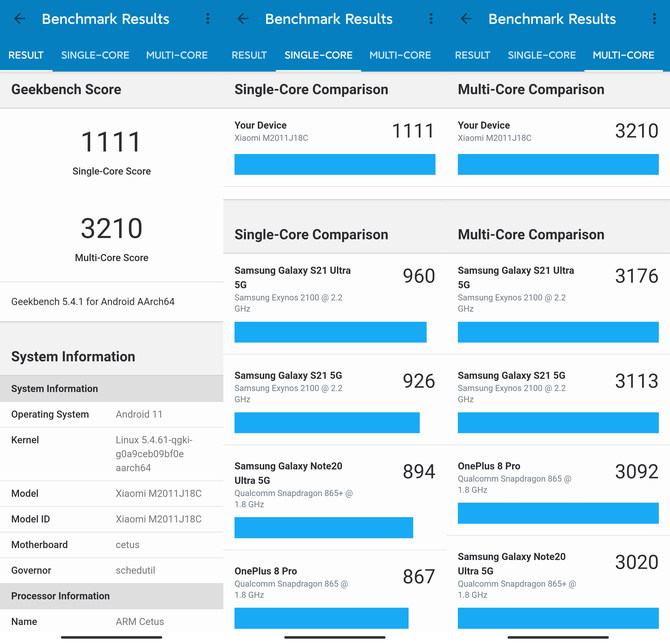670x643 pixels.
Task: Tap the Governor value schedutil
Action: tap(135, 570)
